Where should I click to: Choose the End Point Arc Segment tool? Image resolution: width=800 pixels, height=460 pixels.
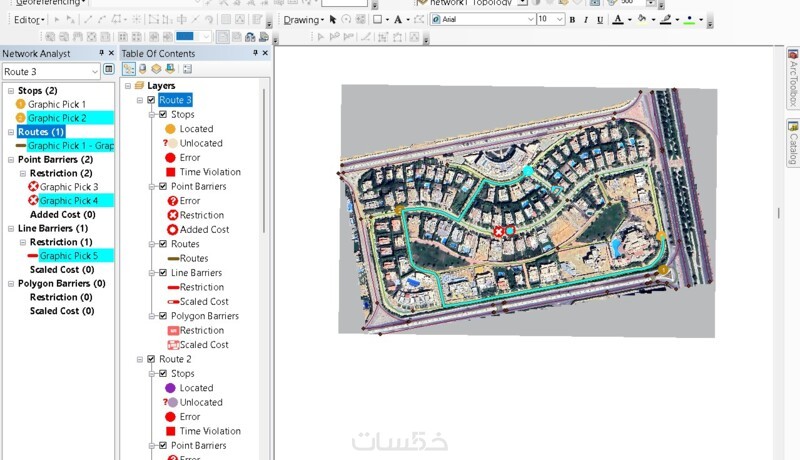click(x=102, y=19)
